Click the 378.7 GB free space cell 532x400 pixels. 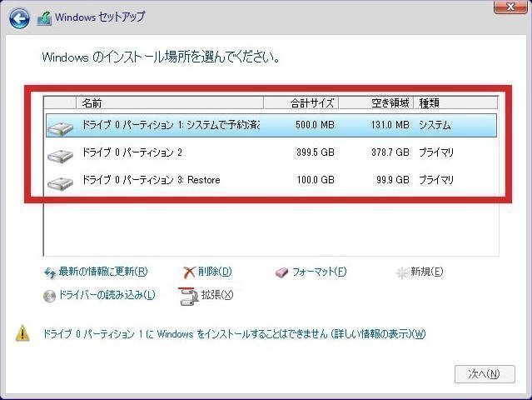390,152
